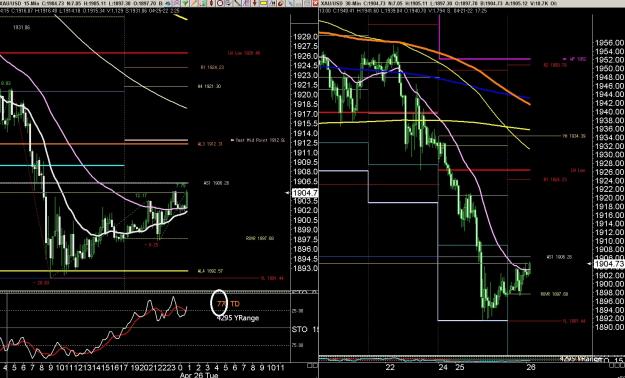Viewport: 625px width, 378px height.
Task: Click the 77 TD indicator text
Action: [x=228, y=304]
